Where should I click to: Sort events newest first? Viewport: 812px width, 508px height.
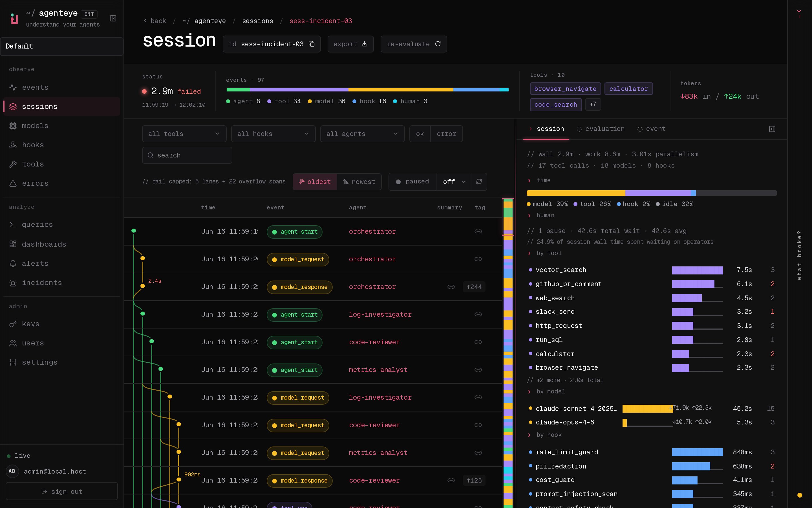click(x=359, y=182)
